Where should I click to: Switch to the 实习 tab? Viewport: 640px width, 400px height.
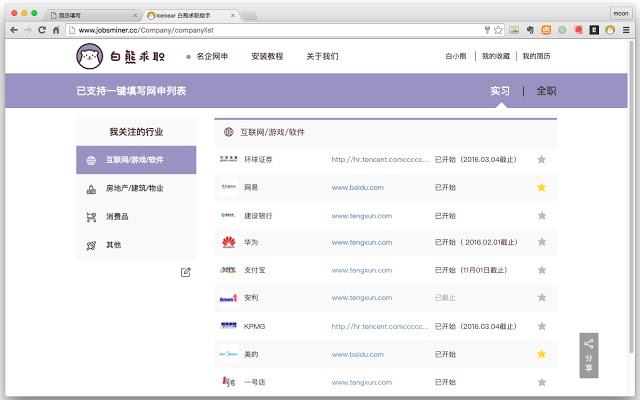coord(500,91)
